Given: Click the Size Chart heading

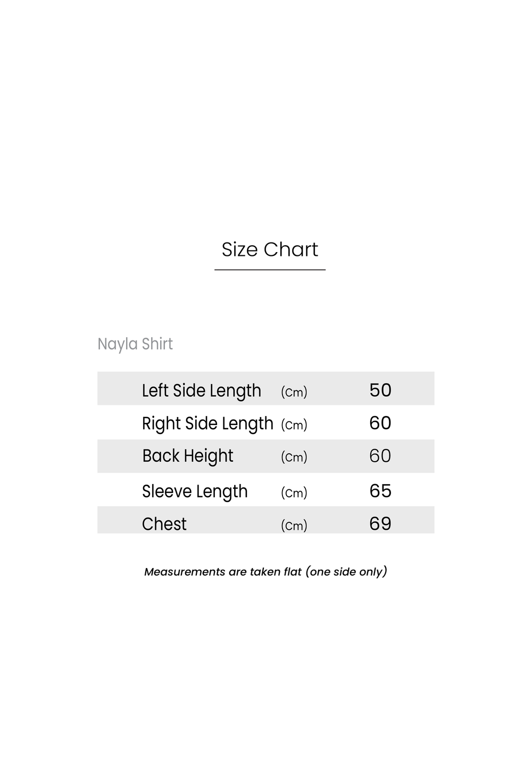Looking at the screenshot, I should coord(270,249).
